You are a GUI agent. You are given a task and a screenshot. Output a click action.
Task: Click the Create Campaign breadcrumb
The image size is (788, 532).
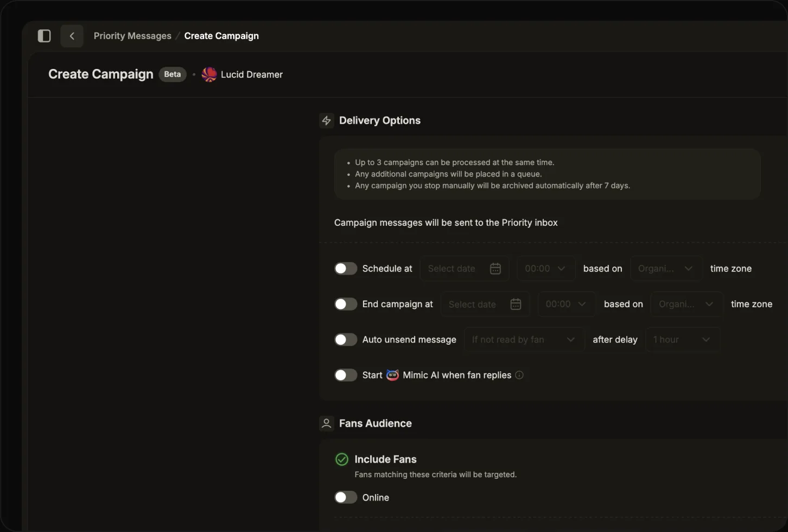pos(221,36)
